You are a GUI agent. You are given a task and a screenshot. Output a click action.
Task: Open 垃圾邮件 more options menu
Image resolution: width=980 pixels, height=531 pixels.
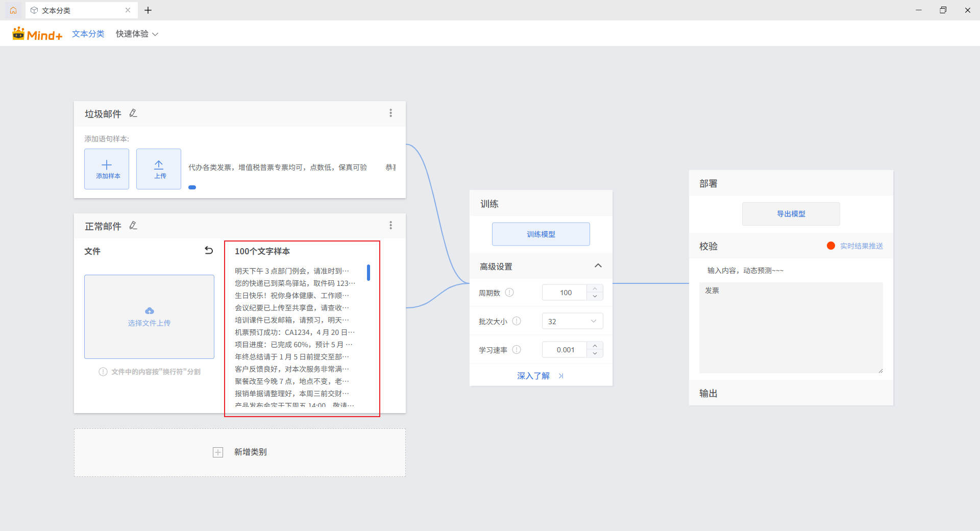(x=391, y=113)
